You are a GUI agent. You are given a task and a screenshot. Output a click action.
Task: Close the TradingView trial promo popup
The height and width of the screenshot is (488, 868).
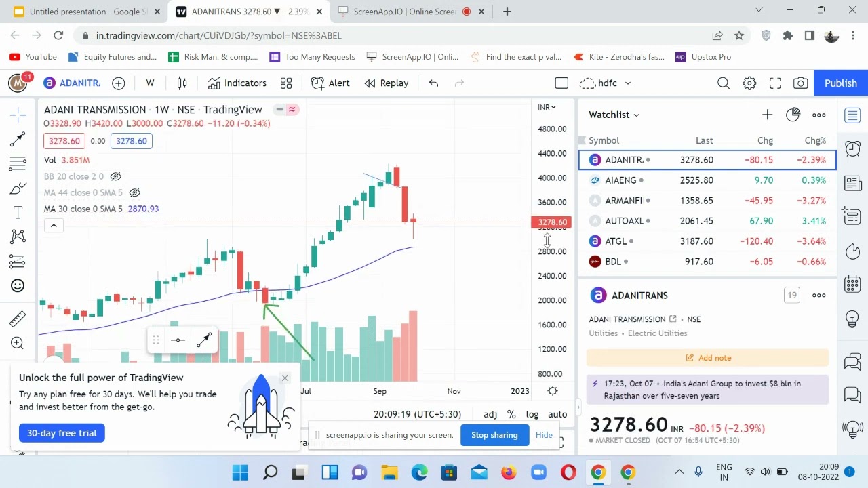tap(285, 378)
